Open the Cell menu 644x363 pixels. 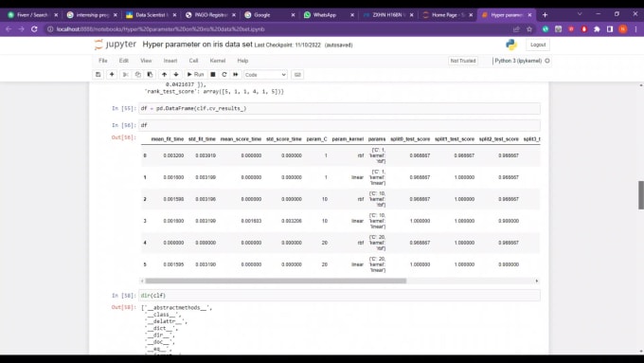(x=193, y=61)
